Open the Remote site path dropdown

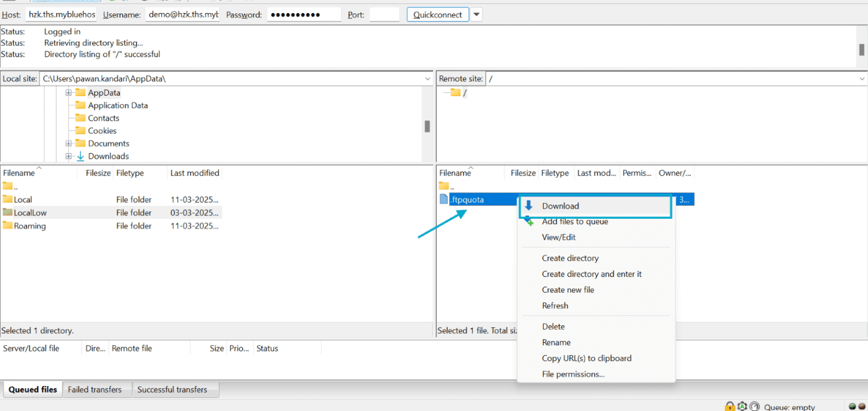tap(863, 79)
